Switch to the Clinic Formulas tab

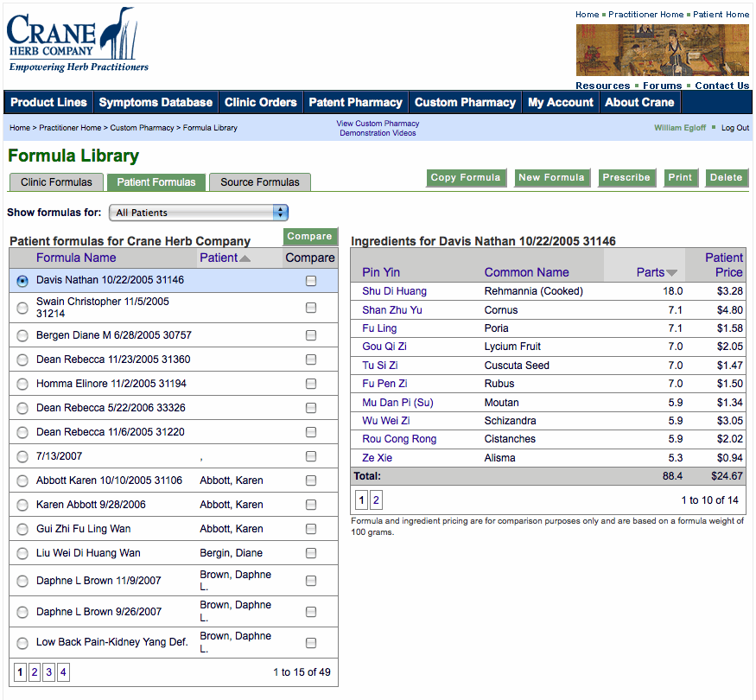56,182
